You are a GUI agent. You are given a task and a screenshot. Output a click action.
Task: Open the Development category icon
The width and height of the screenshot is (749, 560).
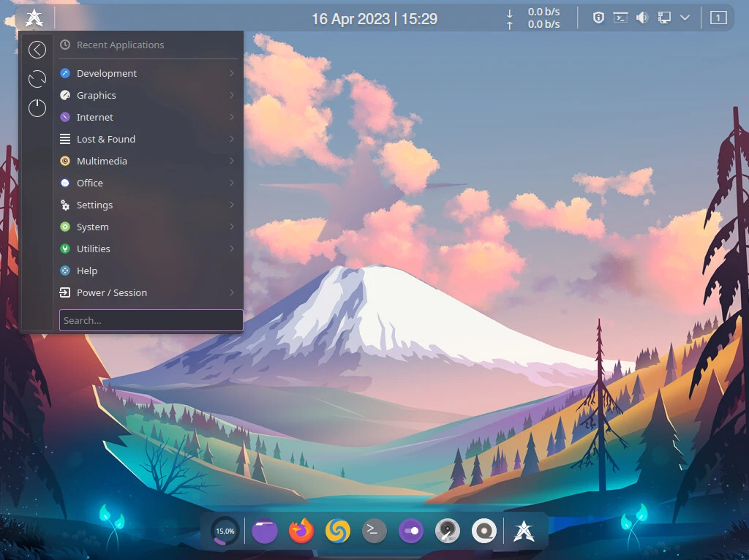point(64,73)
